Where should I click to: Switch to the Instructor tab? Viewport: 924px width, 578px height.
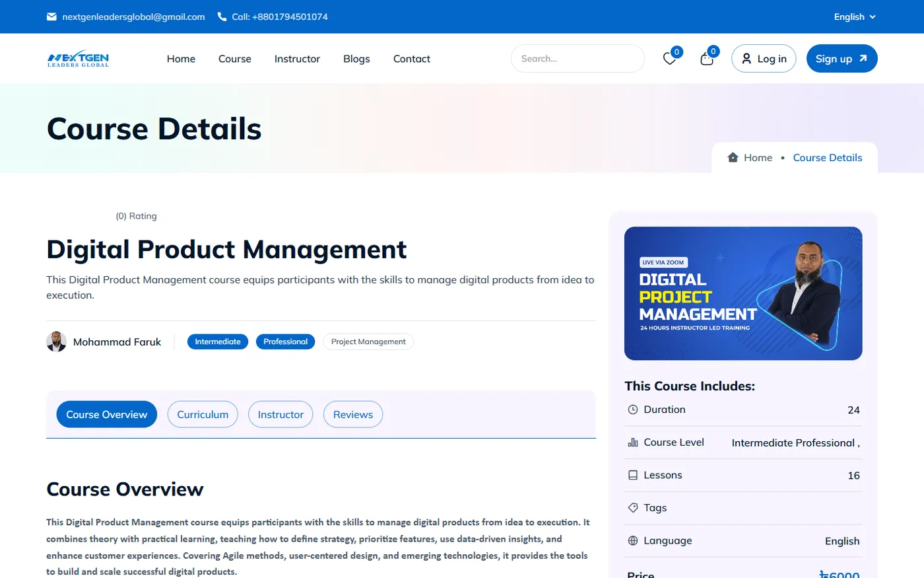(280, 414)
